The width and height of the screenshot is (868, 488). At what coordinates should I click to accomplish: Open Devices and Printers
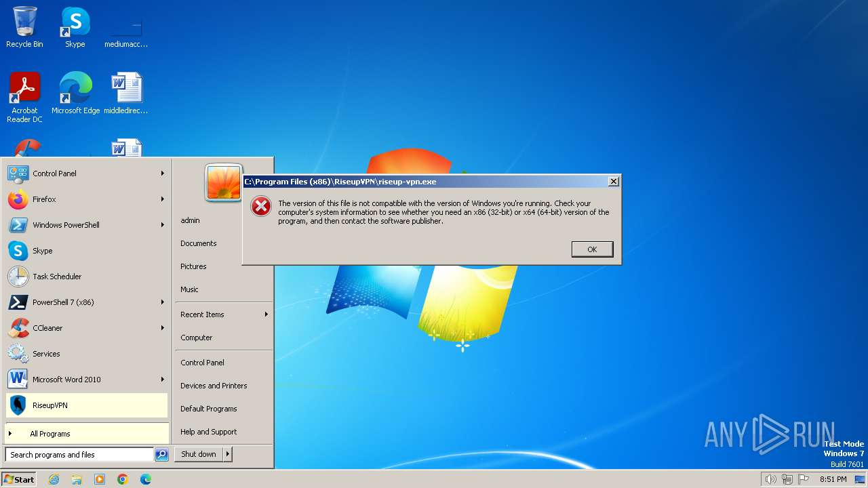point(214,386)
